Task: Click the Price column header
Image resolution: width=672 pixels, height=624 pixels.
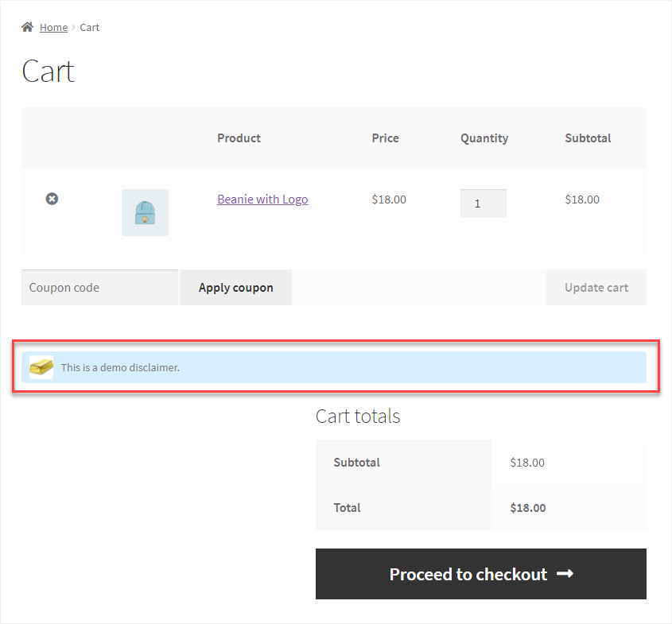Action: (385, 138)
